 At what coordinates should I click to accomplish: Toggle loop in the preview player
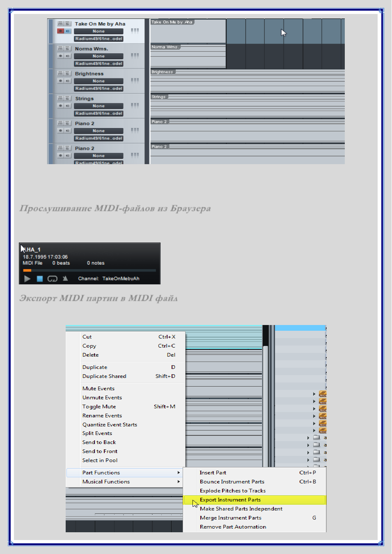(53, 279)
